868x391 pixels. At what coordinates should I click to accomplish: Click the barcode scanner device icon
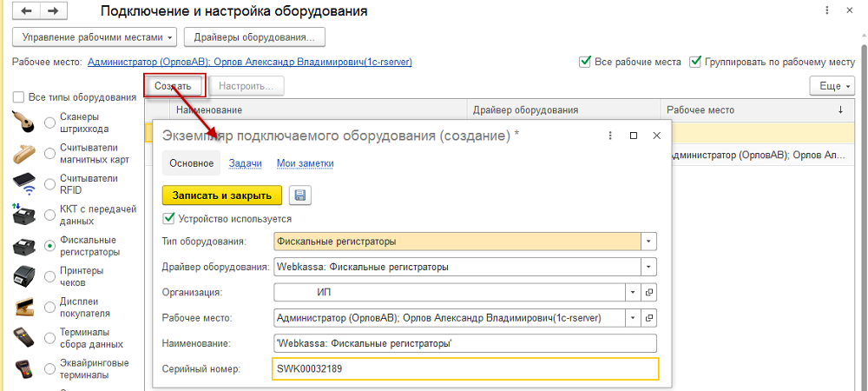24,123
